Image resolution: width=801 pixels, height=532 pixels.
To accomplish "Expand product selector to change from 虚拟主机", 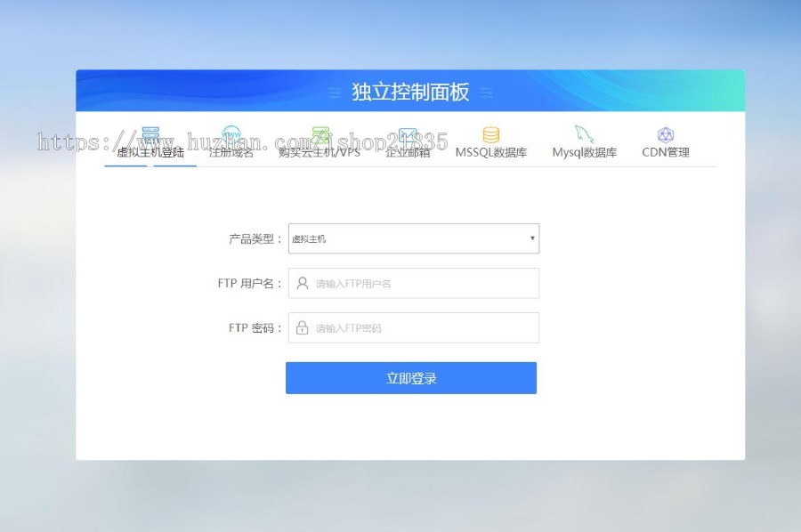I will point(412,238).
